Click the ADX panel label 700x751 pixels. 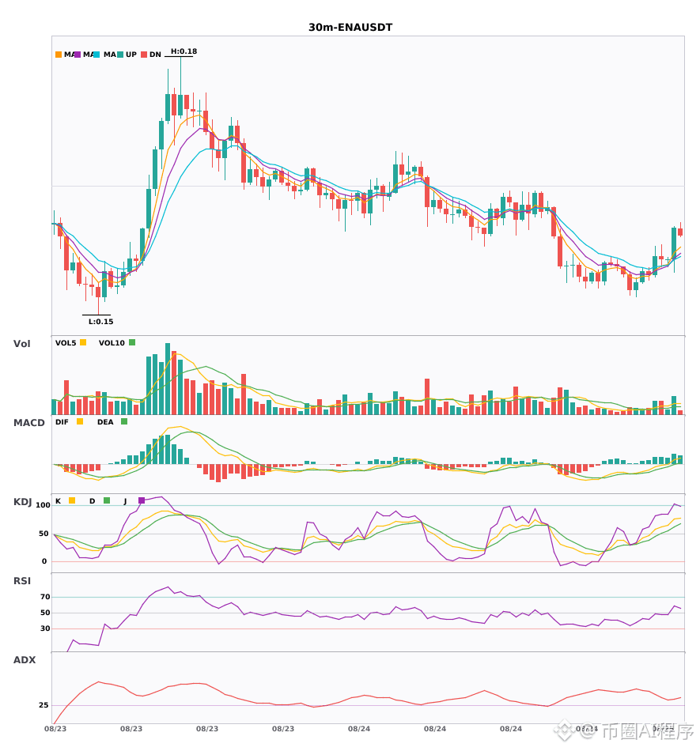[25, 660]
